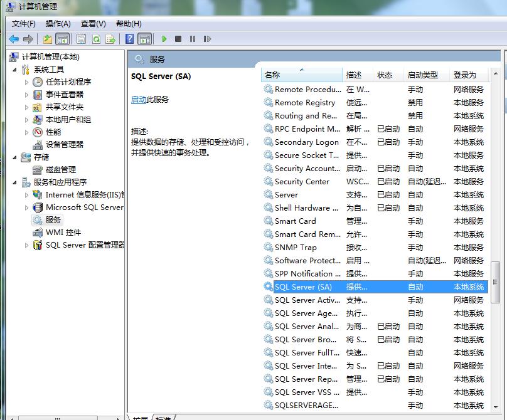
Task: Expand the 任务计划程序 tree node arrow
Action: tap(26, 82)
